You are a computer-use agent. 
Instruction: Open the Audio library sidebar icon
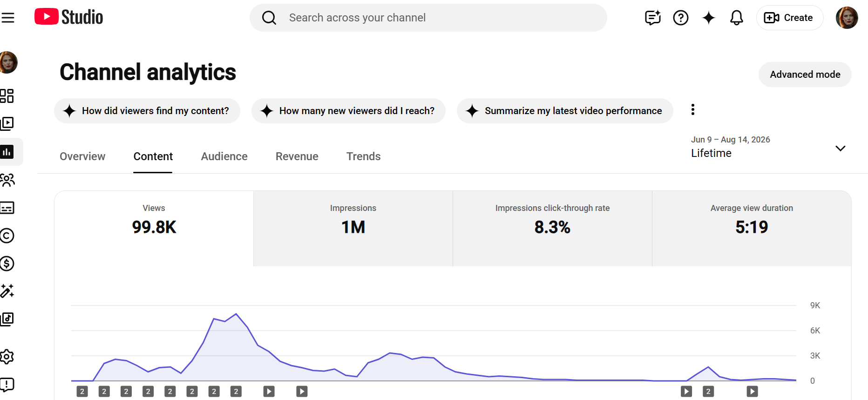pos(7,319)
